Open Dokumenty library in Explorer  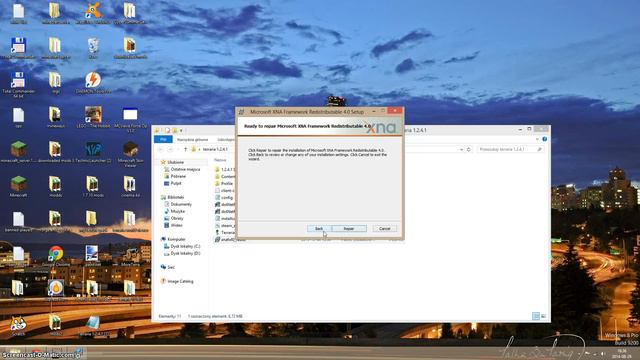(x=181, y=204)
